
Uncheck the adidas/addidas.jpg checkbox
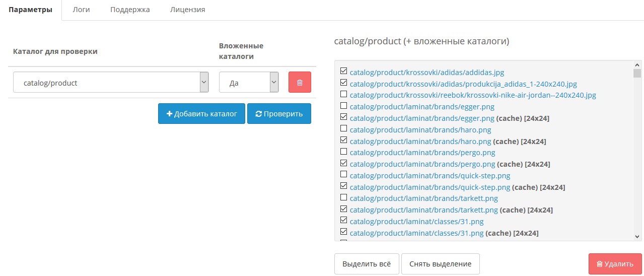pos(343,71)
